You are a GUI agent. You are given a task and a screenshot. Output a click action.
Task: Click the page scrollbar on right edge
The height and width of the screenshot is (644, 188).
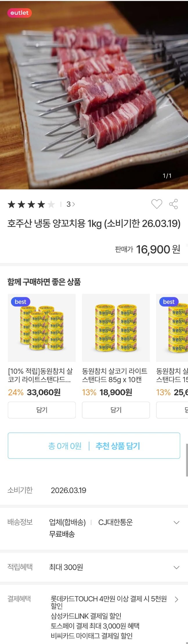[187, 459]
